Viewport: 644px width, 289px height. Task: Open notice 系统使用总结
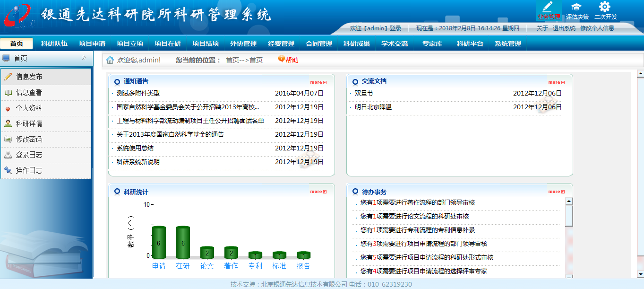click(135, 148)
